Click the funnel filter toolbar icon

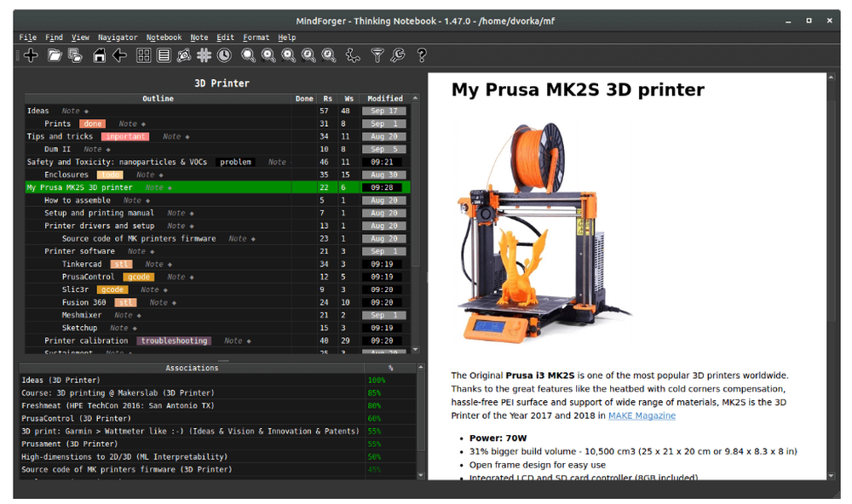(x=377, y=54)
